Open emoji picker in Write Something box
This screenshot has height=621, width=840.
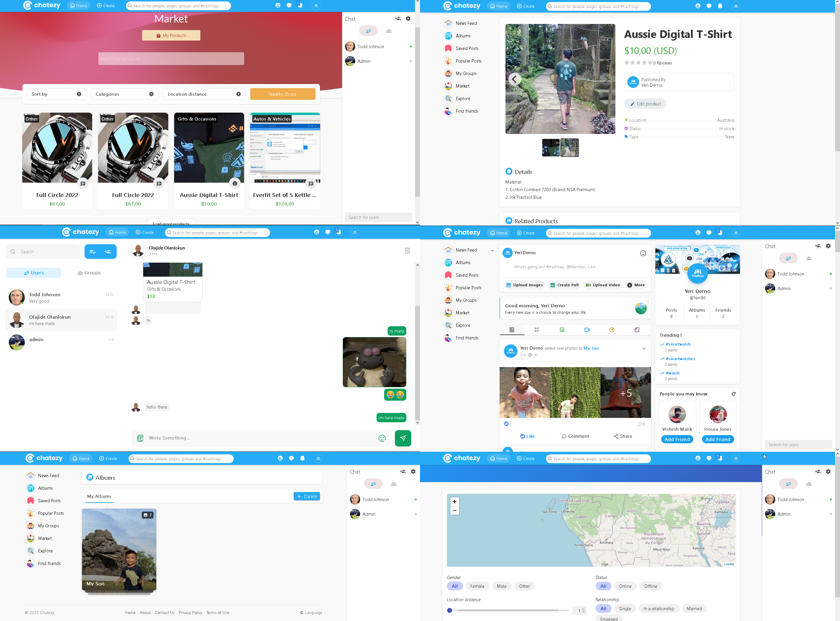tap(382, 438)
